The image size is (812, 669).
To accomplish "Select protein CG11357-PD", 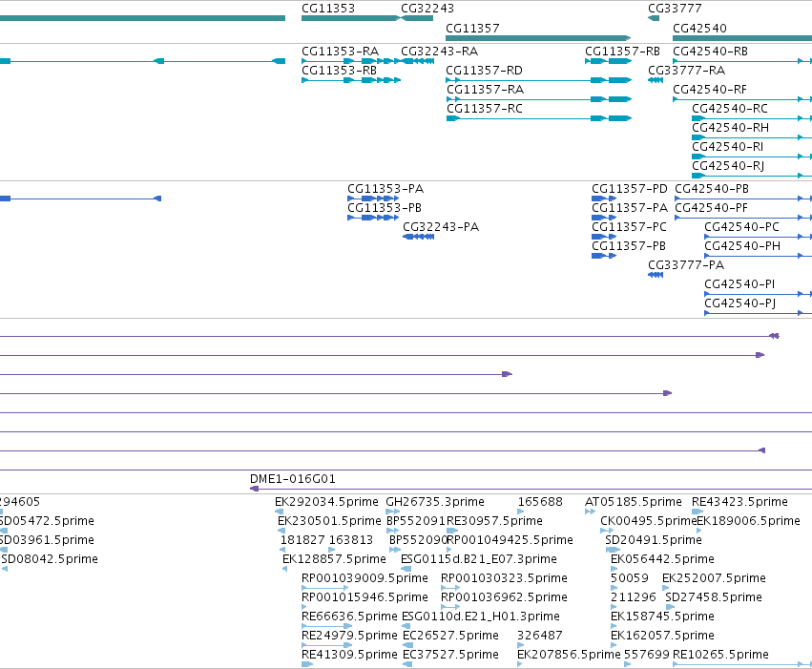I will click(630, 189).
